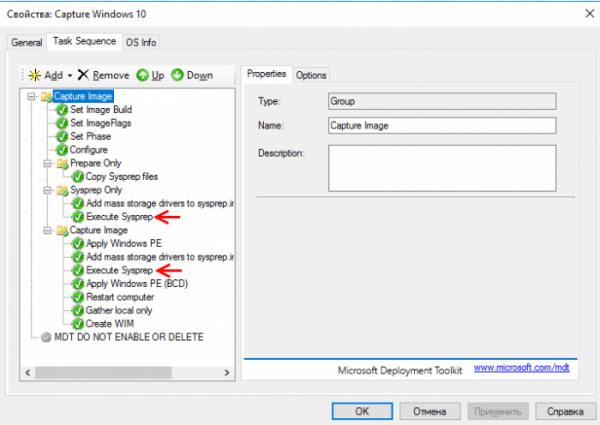Collapse the Sysprep Only group
The width and height of the screenshot is (600, 425).
[47, 190]
